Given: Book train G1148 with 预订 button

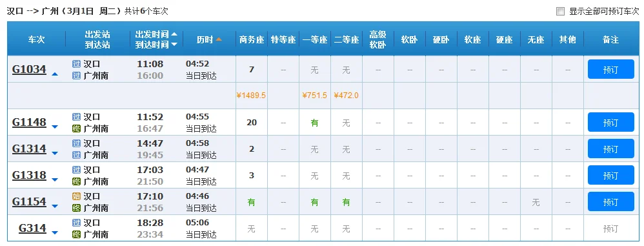Looking at the screenshot, I should (x=610, y=123).
